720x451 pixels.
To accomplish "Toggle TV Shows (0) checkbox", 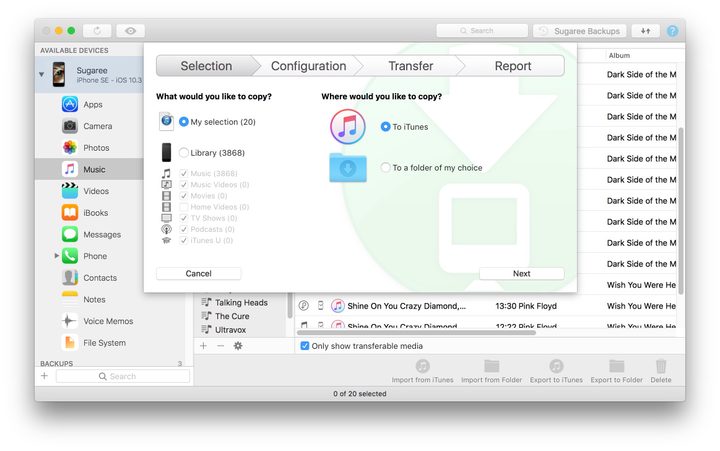I will pyautogui.click(x=184, y=218).
